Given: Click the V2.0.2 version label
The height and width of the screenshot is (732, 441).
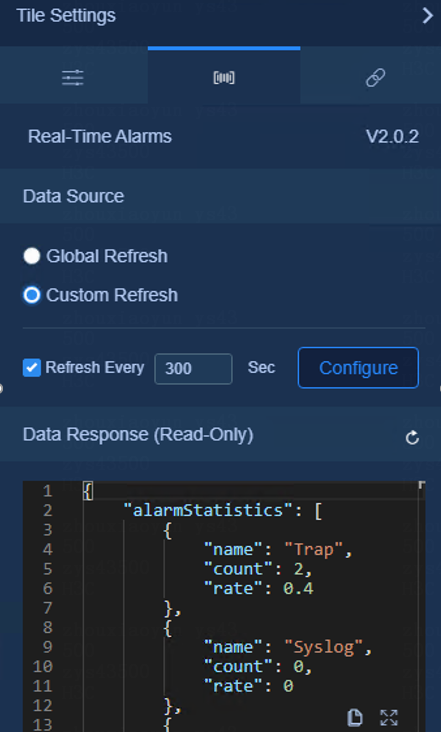Looking at the screenshot, I should [392, 137].
